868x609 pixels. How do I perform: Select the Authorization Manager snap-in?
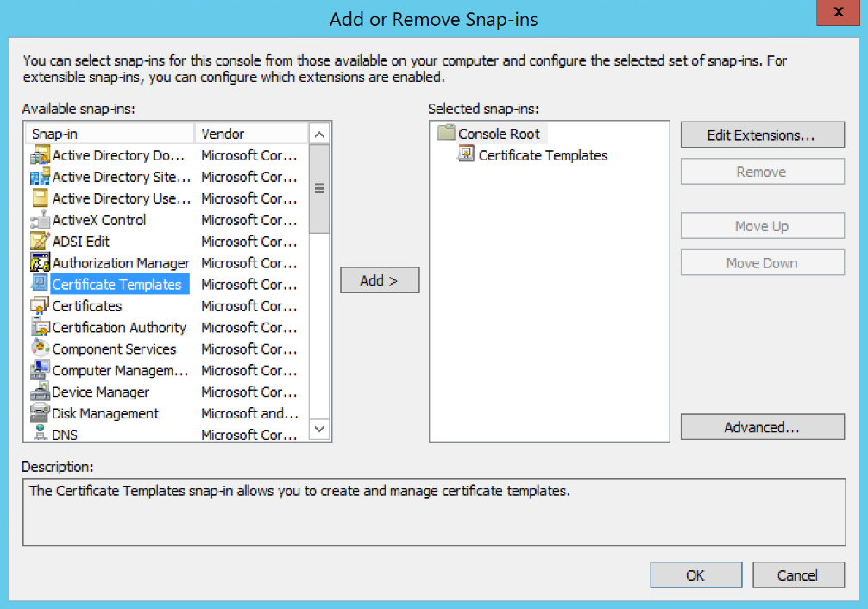(x=120, y=262)
